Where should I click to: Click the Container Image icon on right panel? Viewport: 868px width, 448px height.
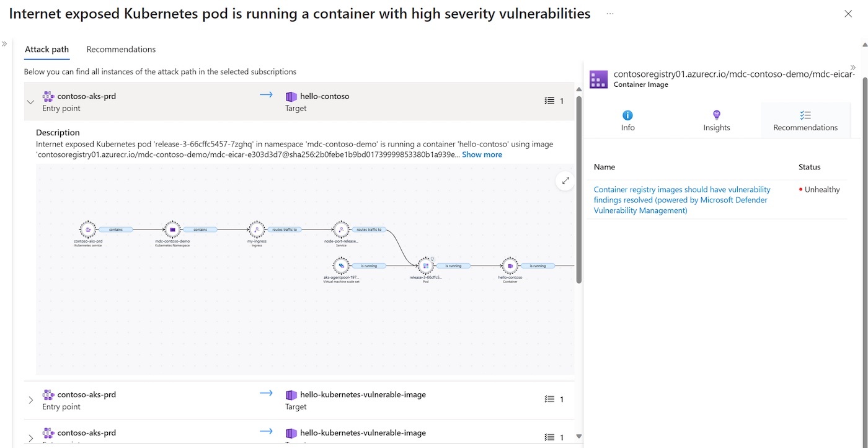[x=598, y=79]
